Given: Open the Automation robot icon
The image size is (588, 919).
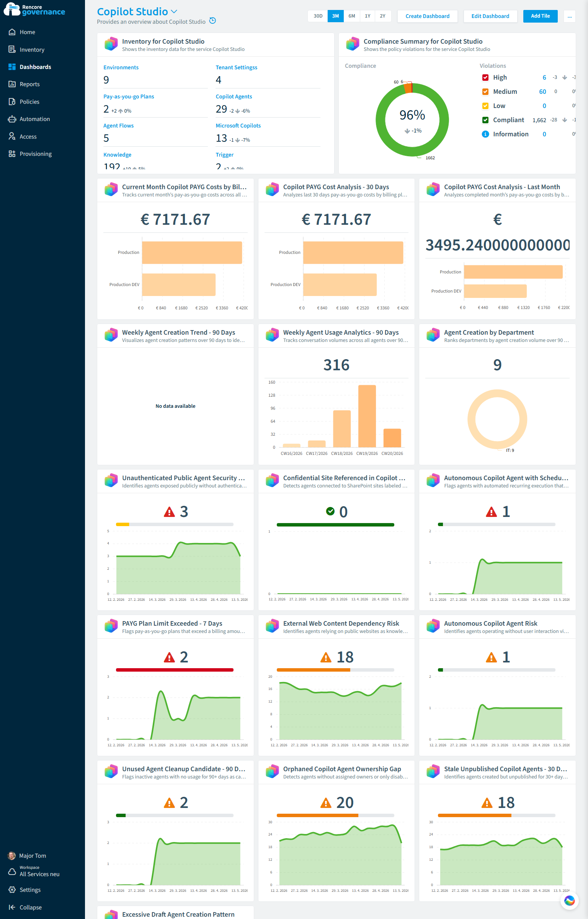Looking at the screenshot, I should [x=12, y=119].
